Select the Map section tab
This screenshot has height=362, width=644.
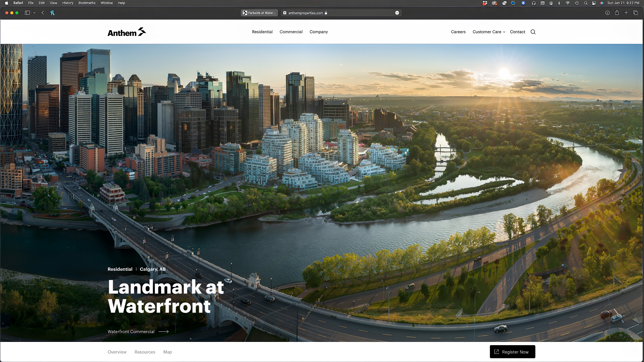point(167,352)
